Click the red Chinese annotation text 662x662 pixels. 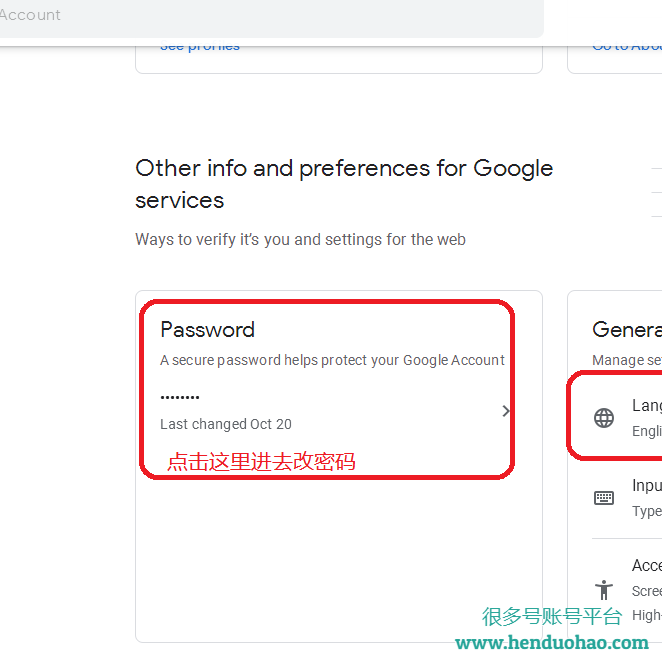point(261,462)
